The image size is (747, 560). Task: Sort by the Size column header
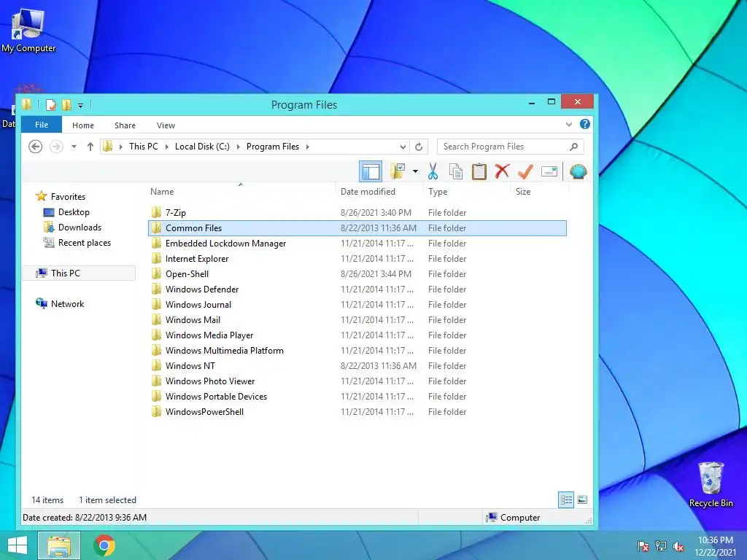(522, 192)
